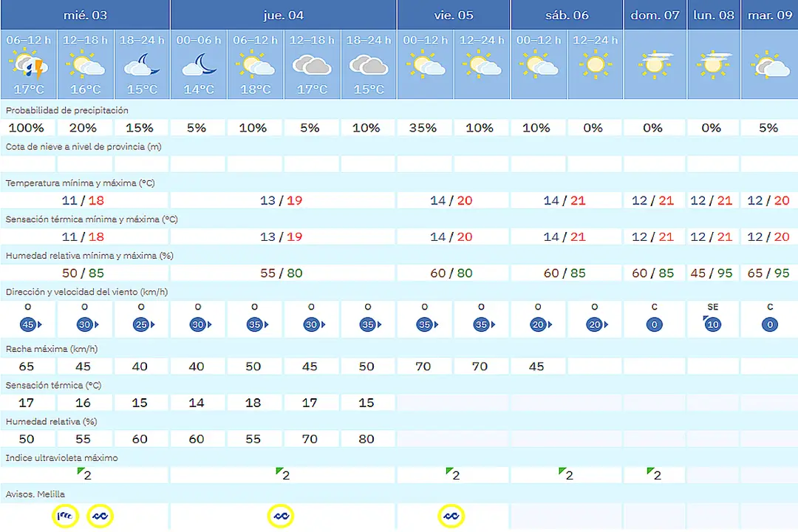This screenshot has height=532, width=798.
Task: Open the coastal waves warning icon for mié. 03
Action: pos(100,516)
